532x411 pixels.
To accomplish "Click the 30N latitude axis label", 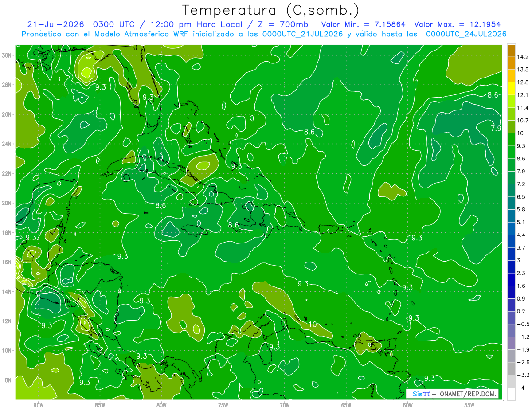I will click(x=8, y=55).
